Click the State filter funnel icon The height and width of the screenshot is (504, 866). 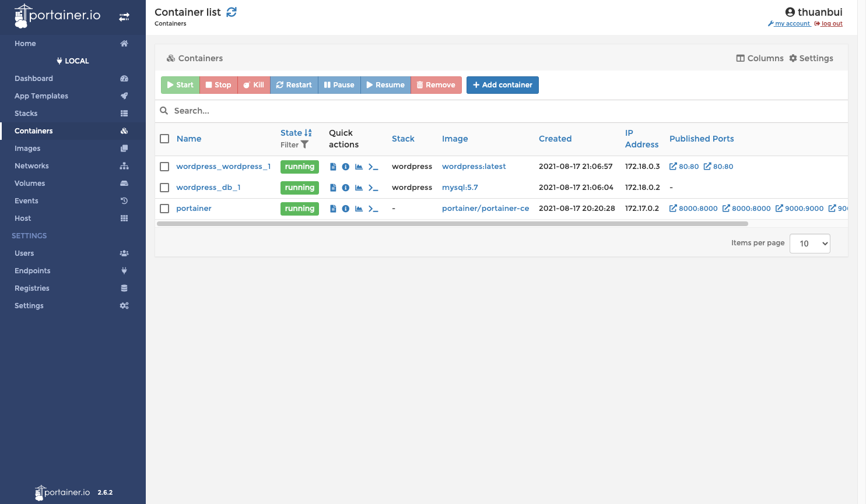pos(304,144)
